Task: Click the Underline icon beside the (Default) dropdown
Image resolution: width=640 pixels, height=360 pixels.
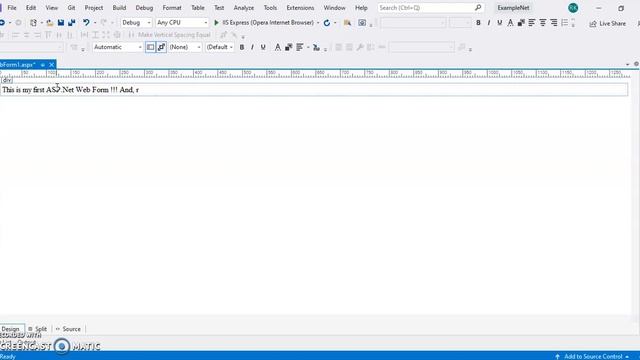Action: pyautogui.click(x=263, y=47)
